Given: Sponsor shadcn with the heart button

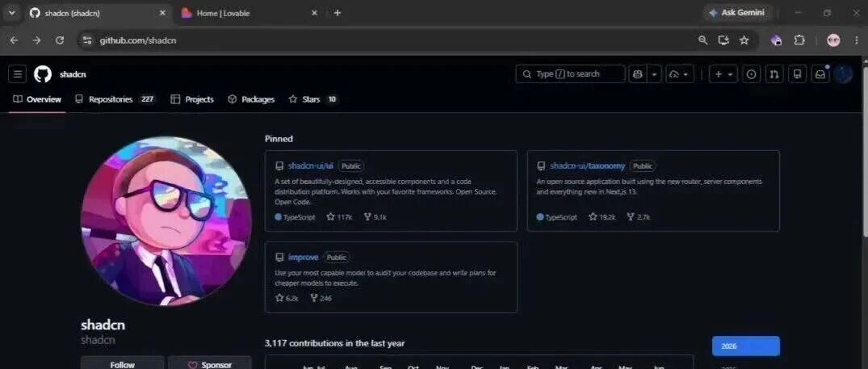Looking at the screenshot, I should click(210, 363).
